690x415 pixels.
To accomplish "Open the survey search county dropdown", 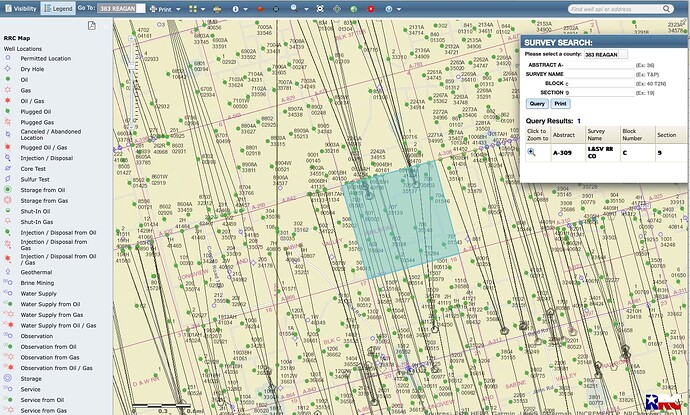I will (606, 55).
